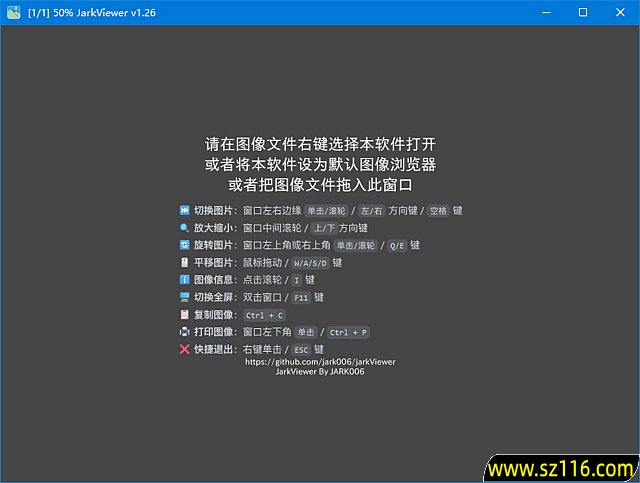The height and width of the screenshot is (483, 640).
Task: Click the Ctrl + P key badge
Action: pos(349,333)
